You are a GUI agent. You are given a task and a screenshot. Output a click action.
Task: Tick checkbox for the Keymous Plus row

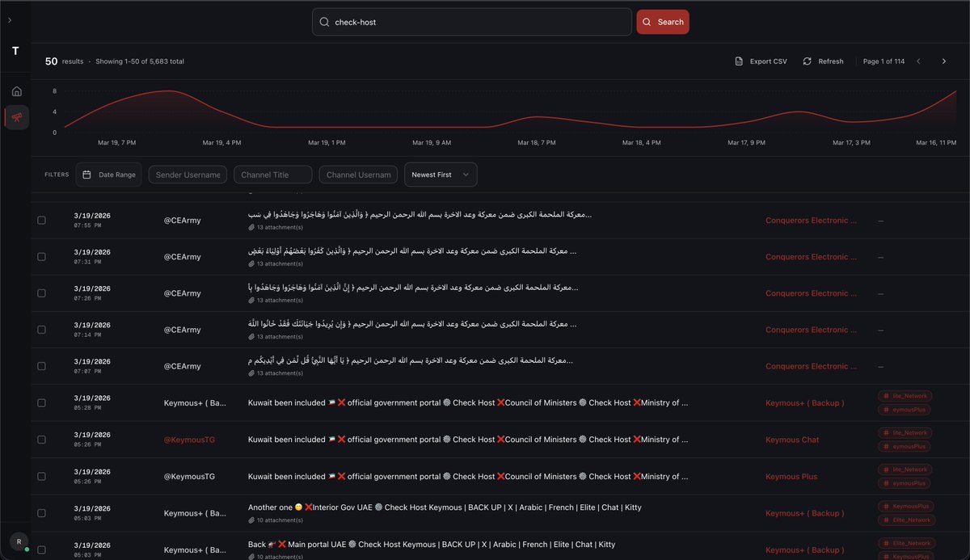point(42,476)
